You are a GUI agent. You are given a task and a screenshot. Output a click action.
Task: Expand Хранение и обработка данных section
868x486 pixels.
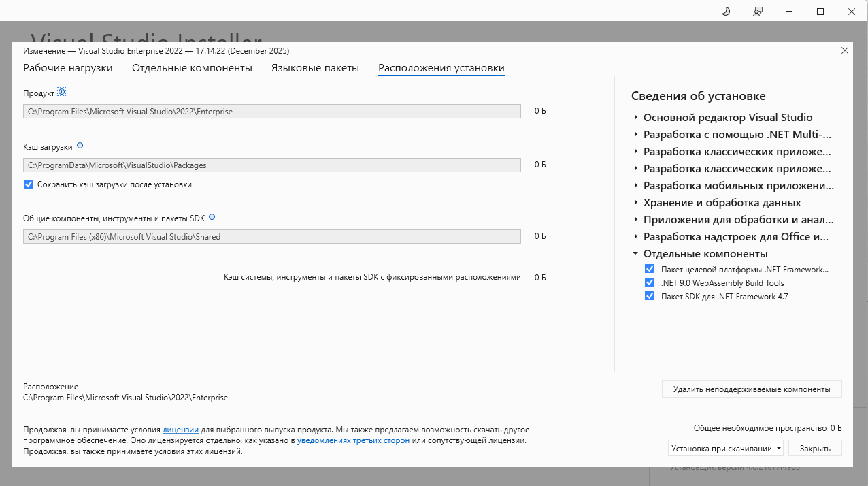pos(635,203)
